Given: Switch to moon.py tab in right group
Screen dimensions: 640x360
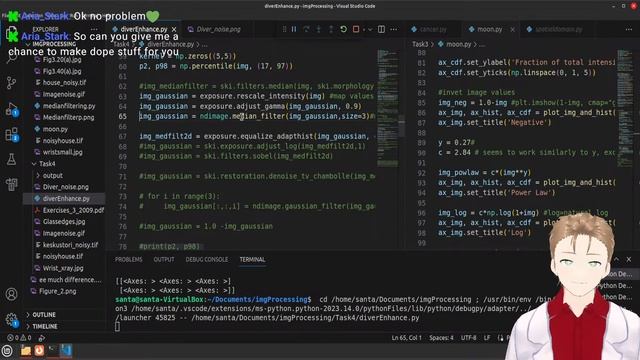Looking at the screenshot, I should pyautogui.click(x=489, y=29).
